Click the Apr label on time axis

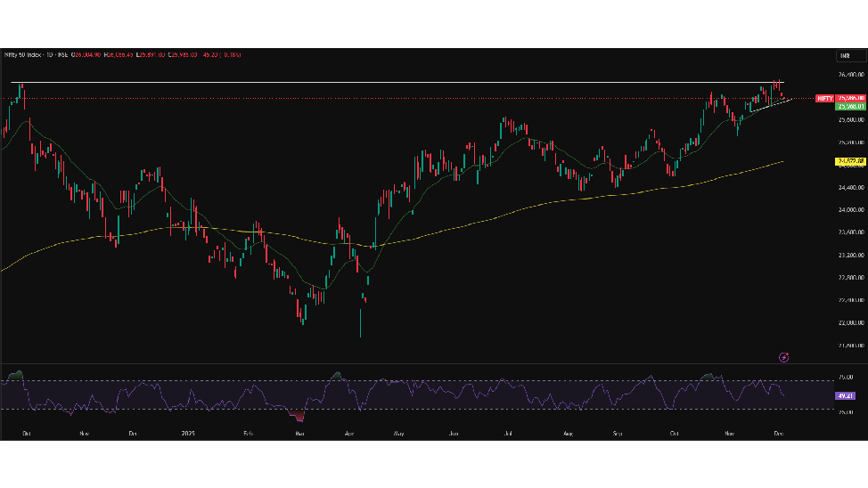(348, 434)
